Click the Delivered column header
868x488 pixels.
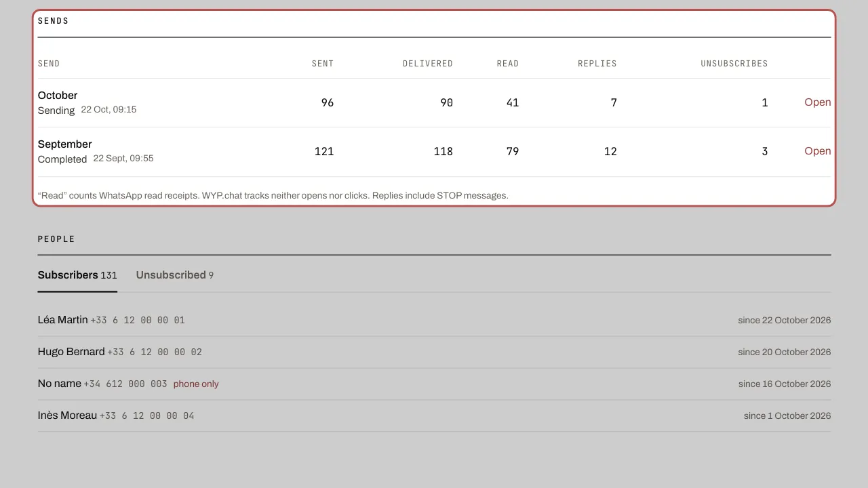(x=428, y=64)
